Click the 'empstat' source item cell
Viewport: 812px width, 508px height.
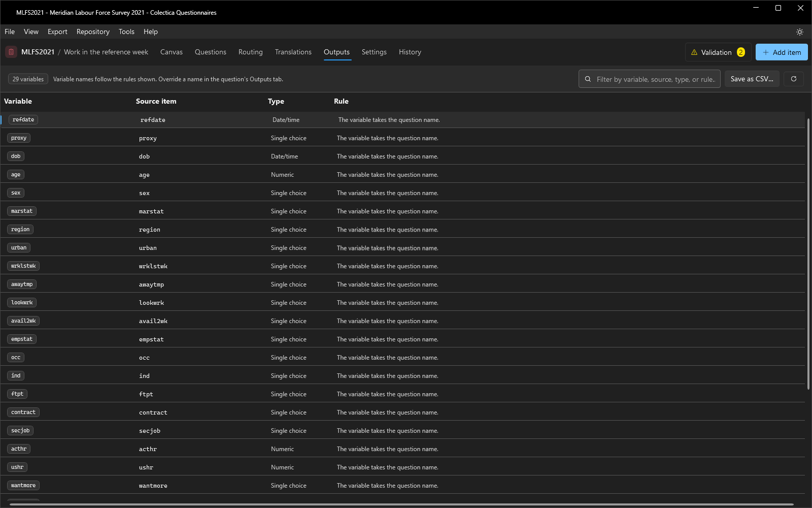pyautogui.click(x=151, y=339)
